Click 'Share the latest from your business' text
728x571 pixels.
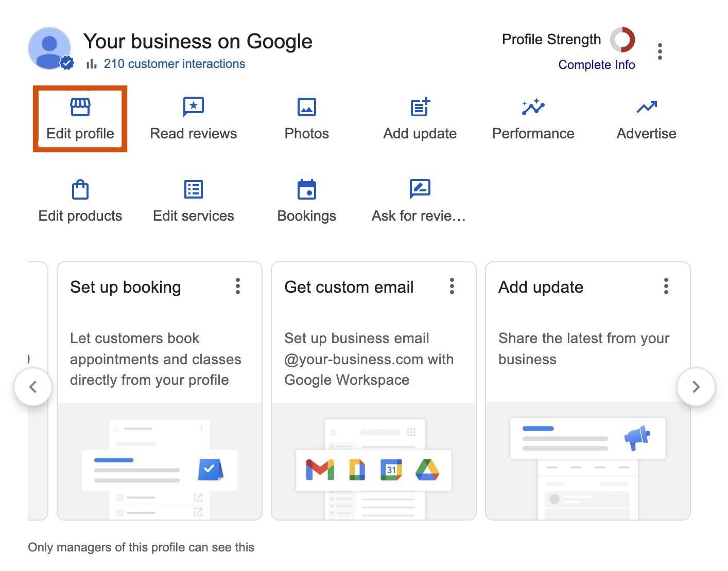[x=584, y=349]
